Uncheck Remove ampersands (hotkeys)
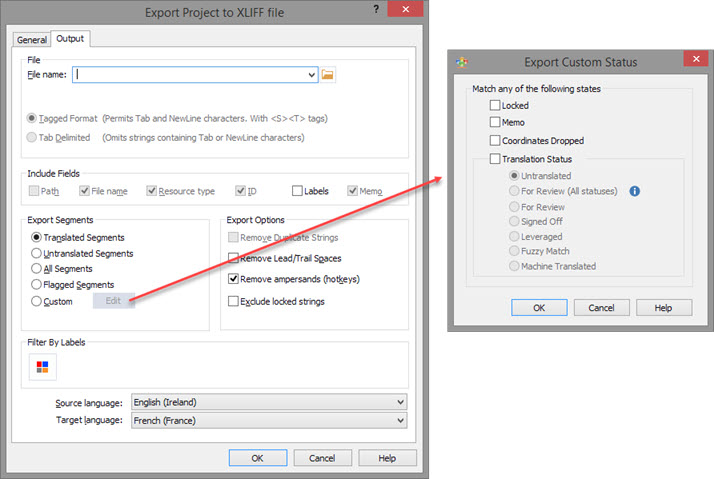Screen dimensions: 714x479 pyautogui.click(x=233, y=279)
